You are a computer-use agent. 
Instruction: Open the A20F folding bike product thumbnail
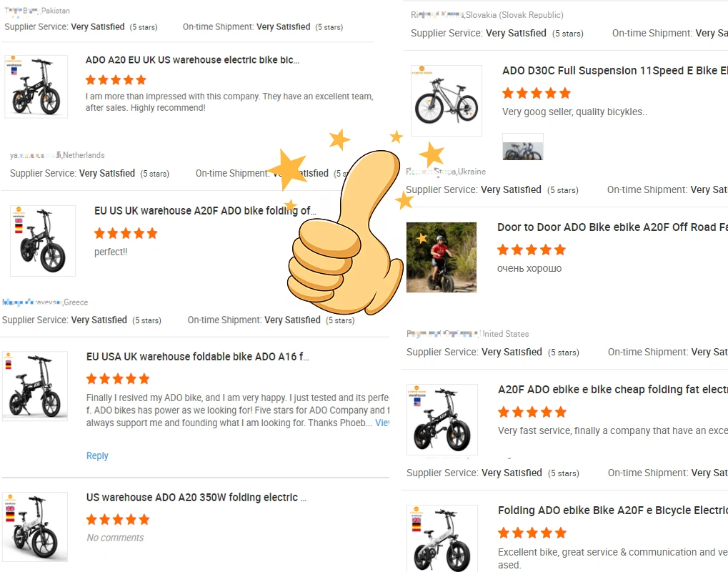click(43, 241)
